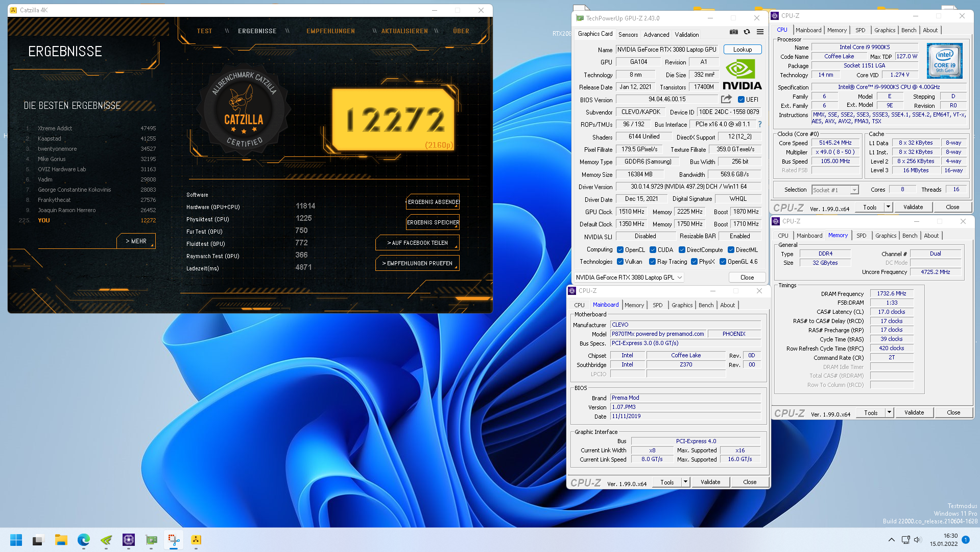Open the Socket #1 selection dropdown
The image size is (980, 552).
coord(835,190)
